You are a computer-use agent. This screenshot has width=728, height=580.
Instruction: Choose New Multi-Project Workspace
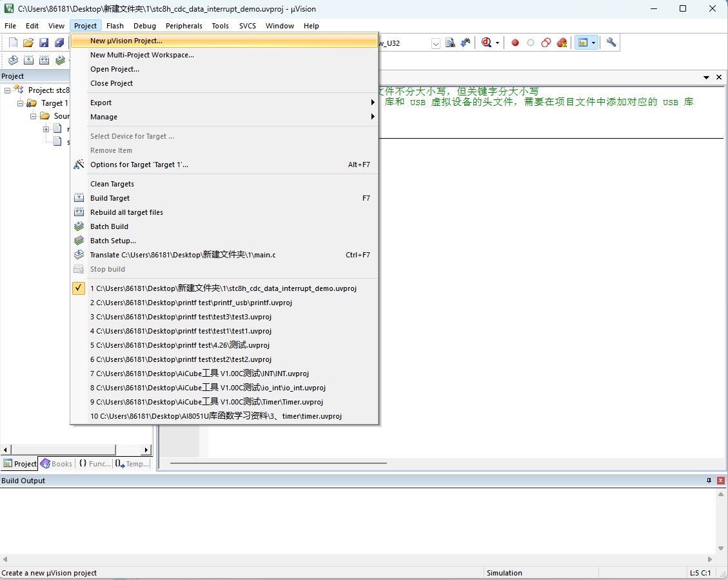(224, 55)
